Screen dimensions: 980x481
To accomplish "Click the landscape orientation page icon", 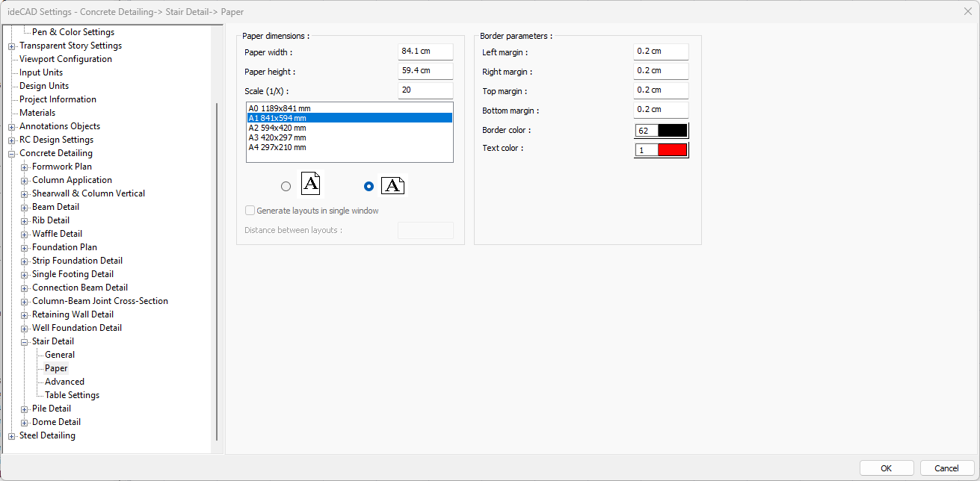I will coord(392,185).
